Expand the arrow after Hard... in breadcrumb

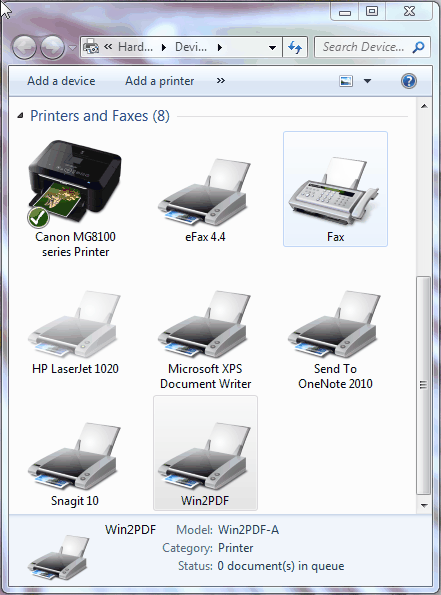(x=164, y=47)
